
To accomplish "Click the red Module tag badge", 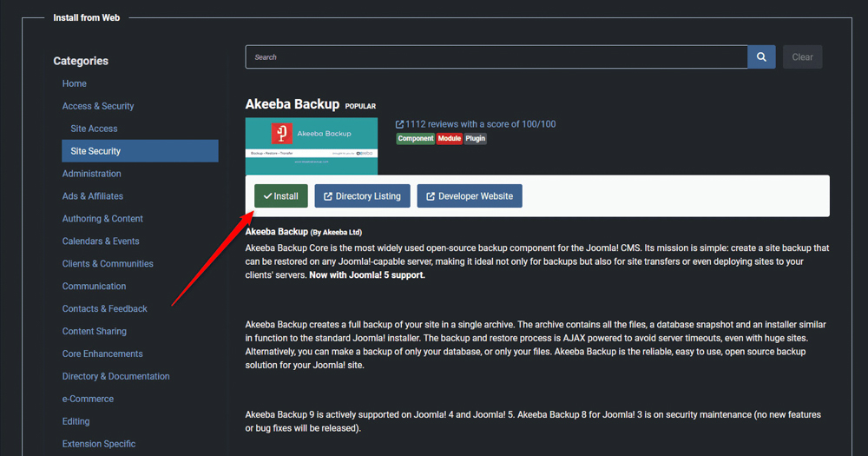I will 449,138.
